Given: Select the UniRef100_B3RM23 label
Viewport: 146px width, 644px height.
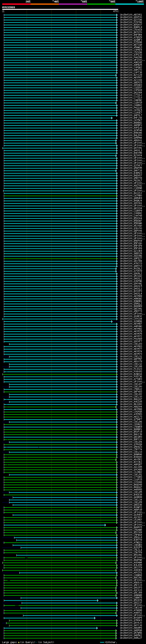Looking at the screenshot, I should 131,173.
